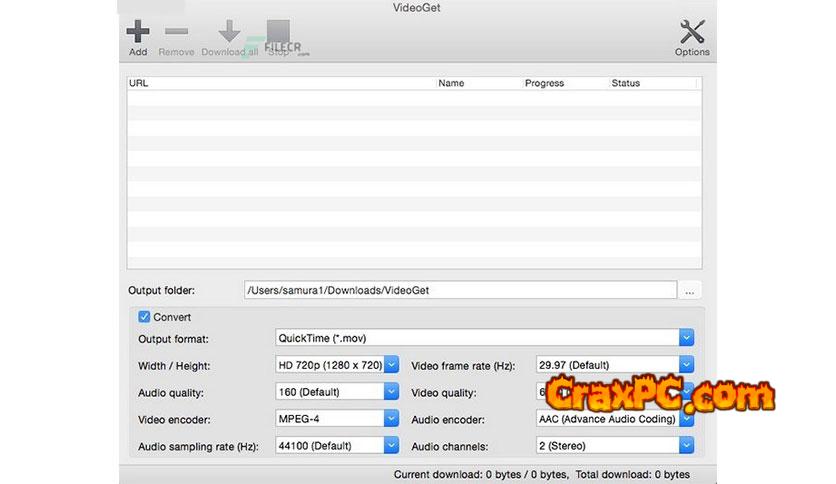Click the Progress column header

point(564,83)
